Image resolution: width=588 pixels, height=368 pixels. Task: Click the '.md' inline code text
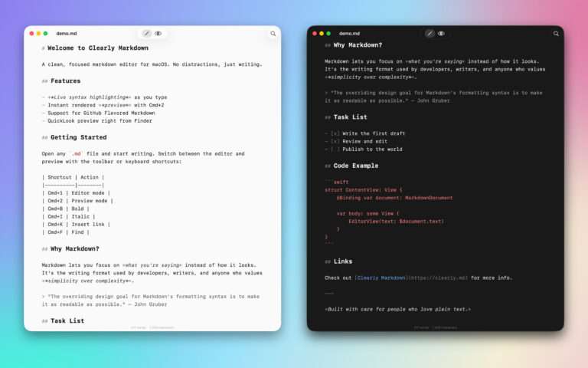click(x=76, y=154)
